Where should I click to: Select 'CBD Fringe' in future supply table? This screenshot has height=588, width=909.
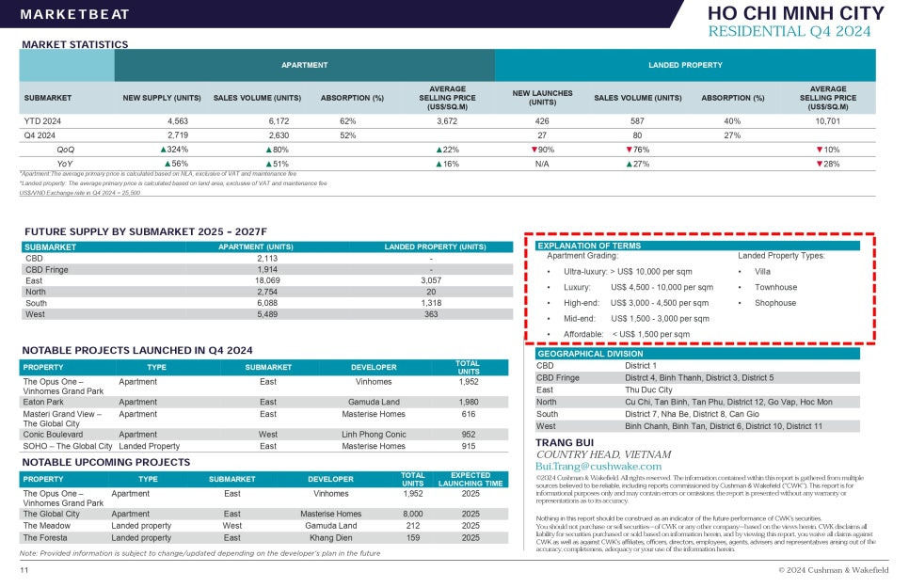click(46, 270)
